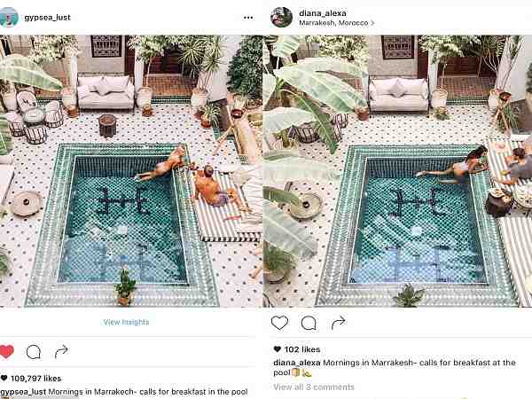Open the three-dot options menu on gypsea_lust post
The image size is (532, 399).
click(248, 18)
